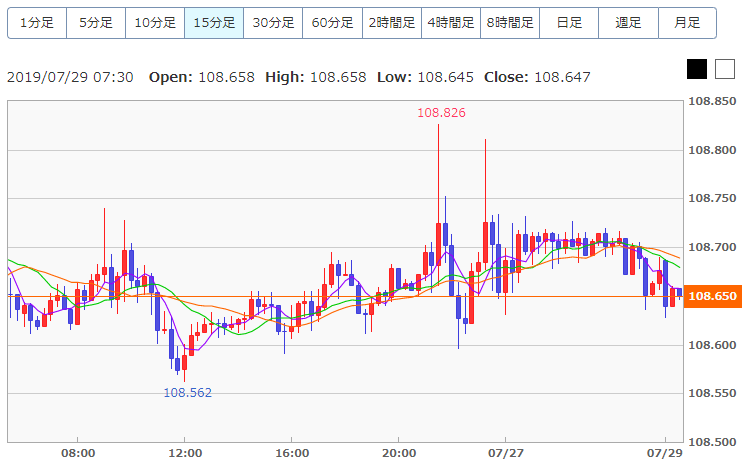Click the 12:00 time axis label

coord(185,453)
